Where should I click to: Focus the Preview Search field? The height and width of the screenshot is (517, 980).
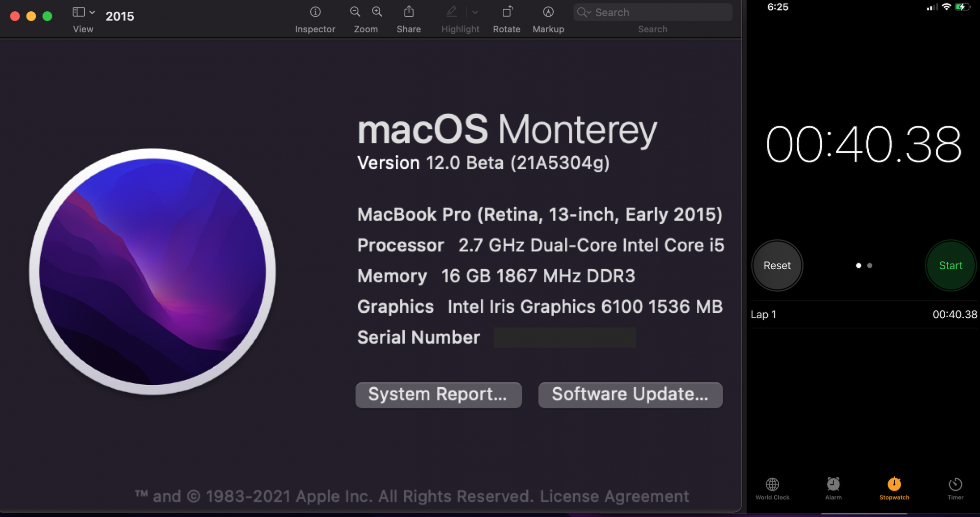click(x=653, y=12)
